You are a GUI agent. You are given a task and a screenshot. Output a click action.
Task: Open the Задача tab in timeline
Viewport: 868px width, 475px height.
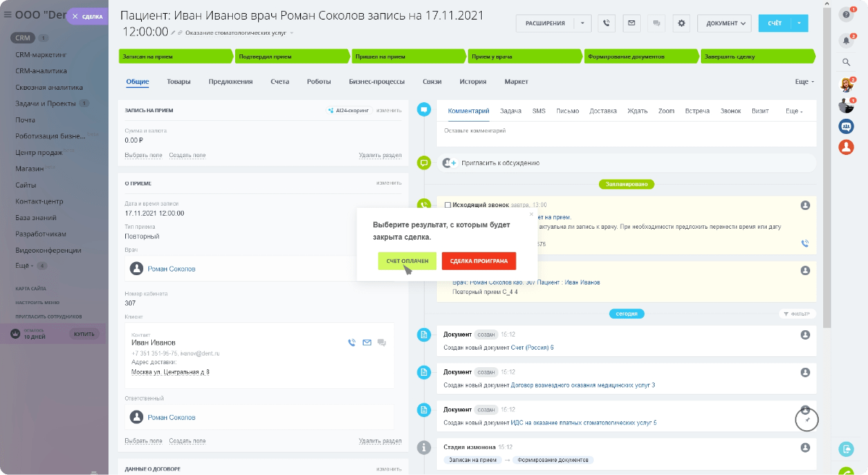point(510,111)
